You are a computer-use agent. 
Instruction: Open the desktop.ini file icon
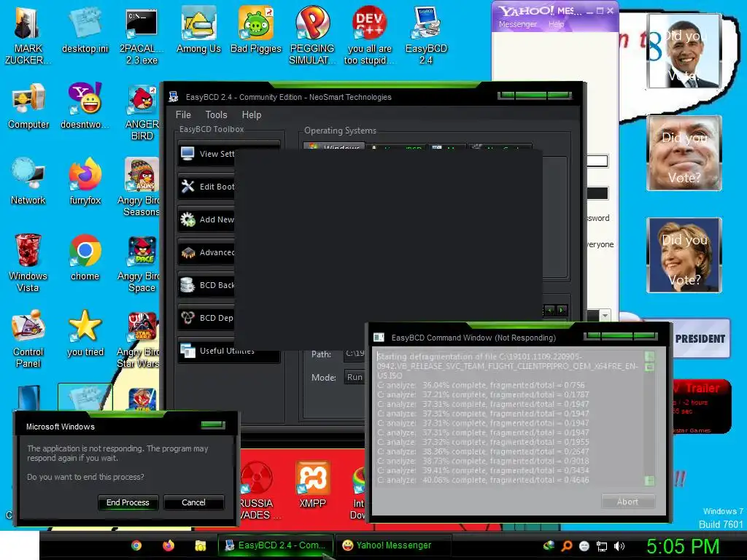point(85,29)
